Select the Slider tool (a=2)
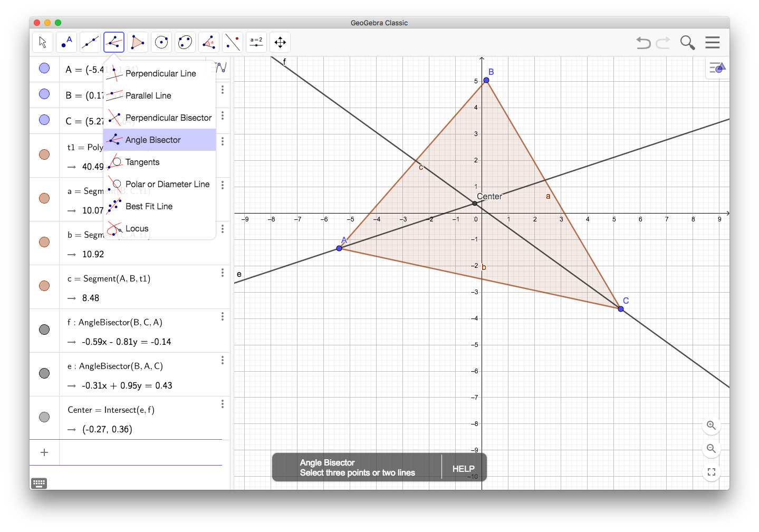 (256, 42)
